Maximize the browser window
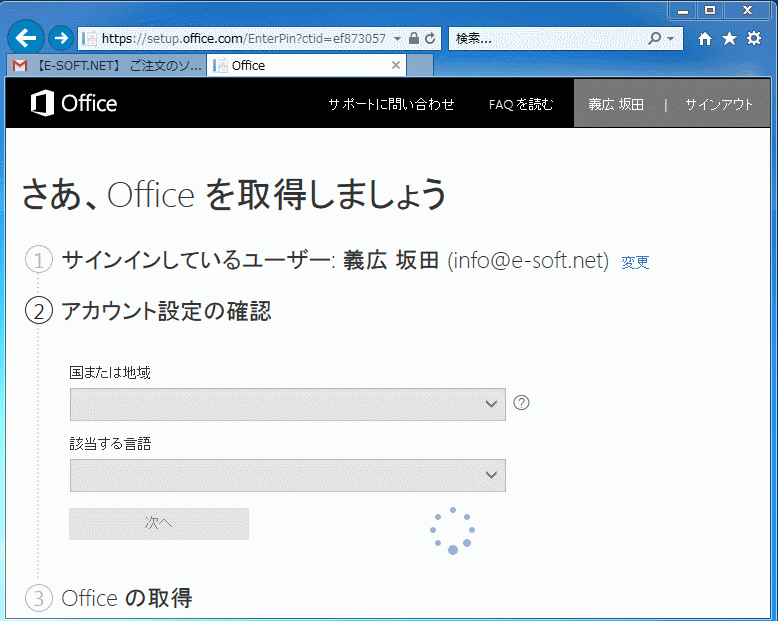The image size is (778, 621). [x=710, y=10]
